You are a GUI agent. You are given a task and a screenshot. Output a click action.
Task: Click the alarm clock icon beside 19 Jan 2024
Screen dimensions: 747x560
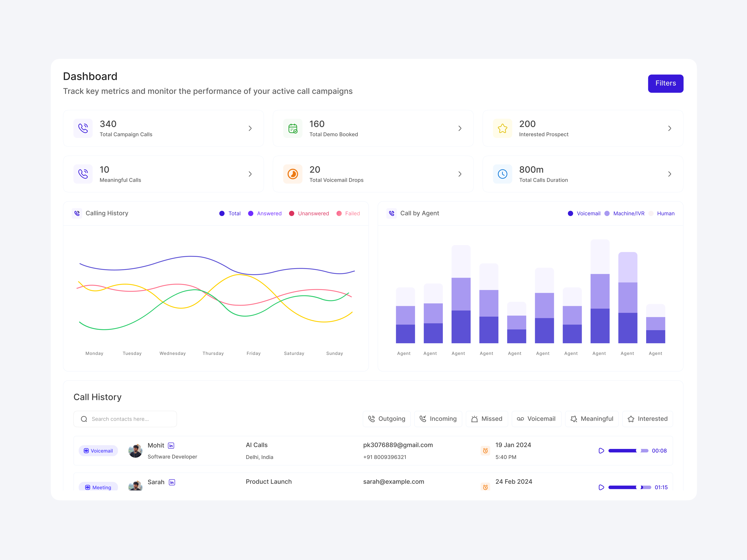click(485, 451)
